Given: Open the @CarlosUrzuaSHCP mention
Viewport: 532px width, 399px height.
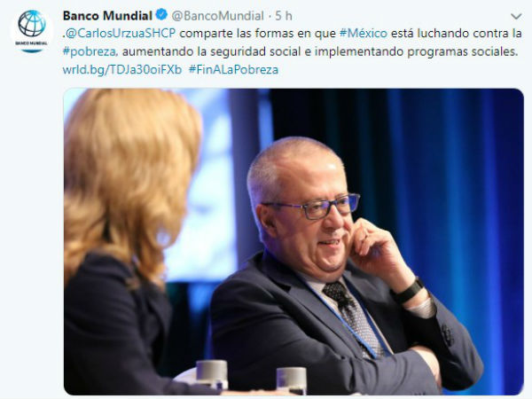Looking at the screenshot, I should point(121,34).
